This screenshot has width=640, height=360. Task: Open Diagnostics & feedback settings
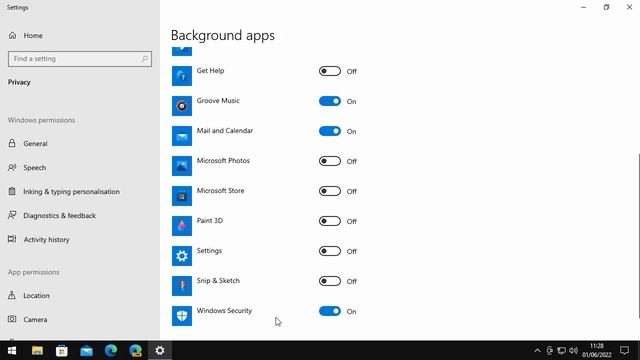click(x=80, y=216)
